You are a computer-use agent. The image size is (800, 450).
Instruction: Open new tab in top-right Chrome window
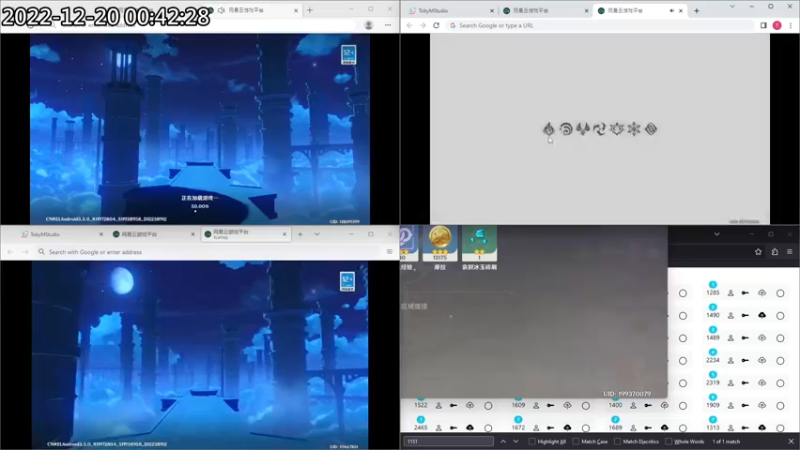coord(696,10)
